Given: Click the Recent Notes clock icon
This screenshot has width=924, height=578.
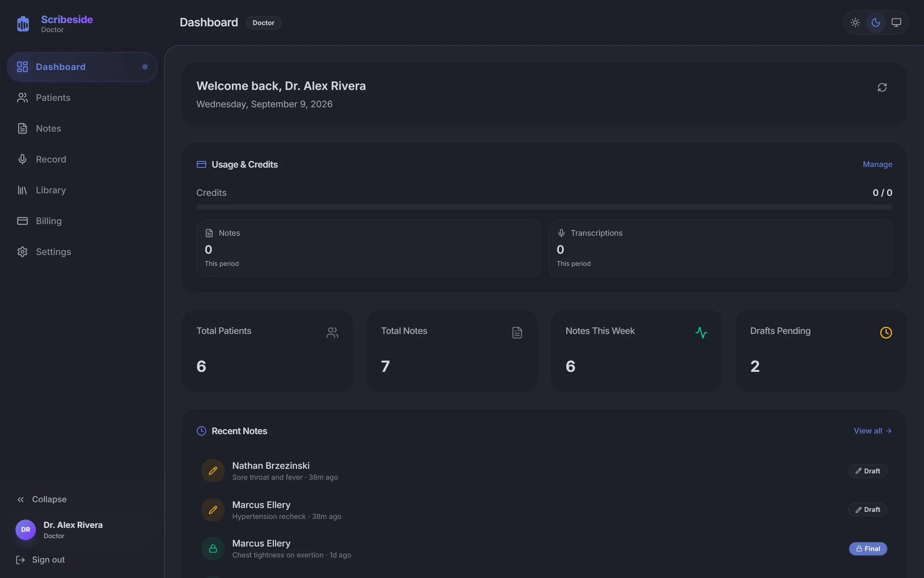Looking at the screenshot, I should pyautogui.click(x=201, y=431).
